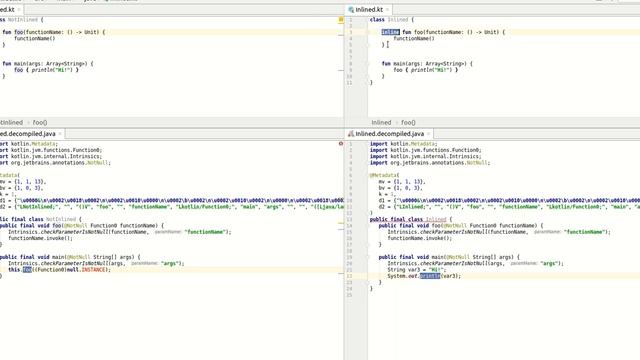The width and height of the screenshot is (640, 360).
Task: Click 'foo()' breadcrumb under NotInlined.kt editor
Action: pos(40,122)
